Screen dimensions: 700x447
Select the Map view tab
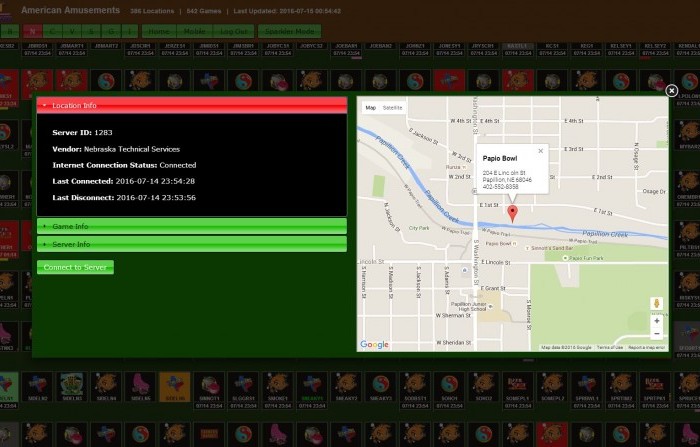click(370, 107)
